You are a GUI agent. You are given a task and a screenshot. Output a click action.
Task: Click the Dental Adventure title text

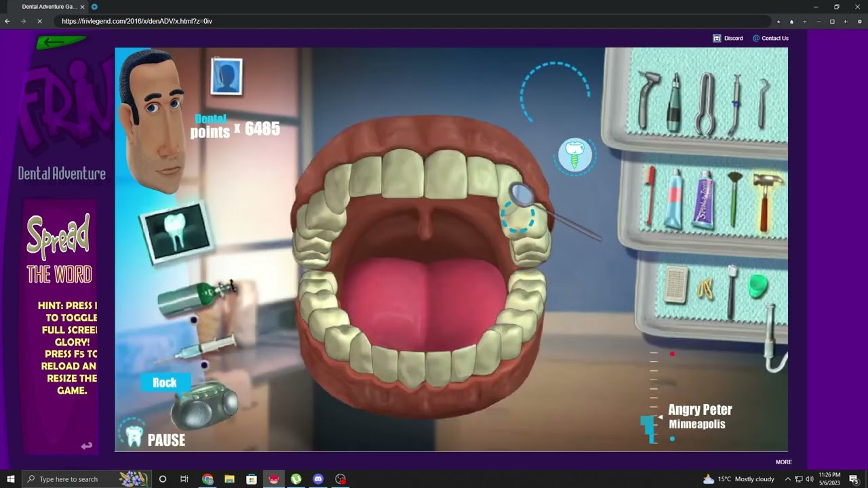tap(62, 174)
